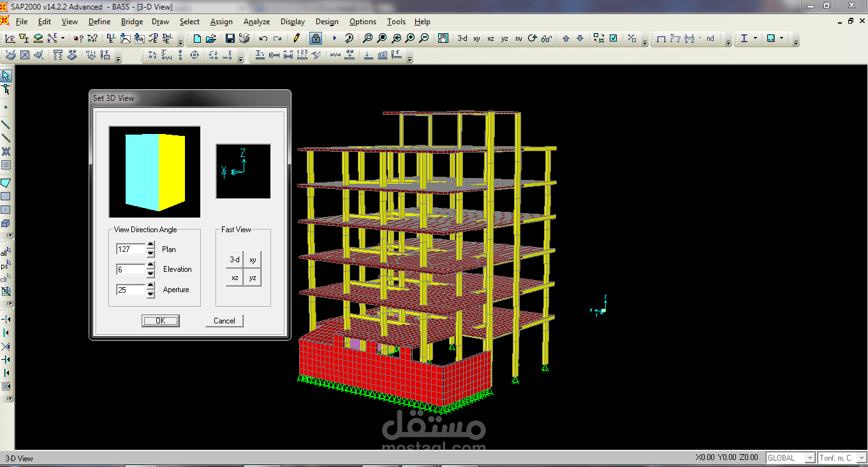Choose xy Fast View button in dialog
Viewport: 868px width, 467px height.
pos(253,260)
